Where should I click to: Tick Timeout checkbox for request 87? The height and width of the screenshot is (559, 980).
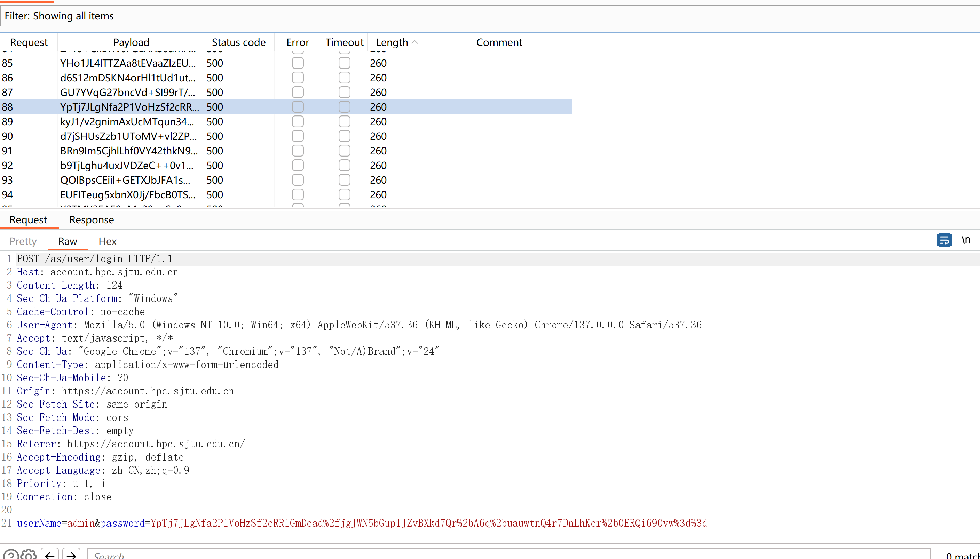tap(345, 93)
